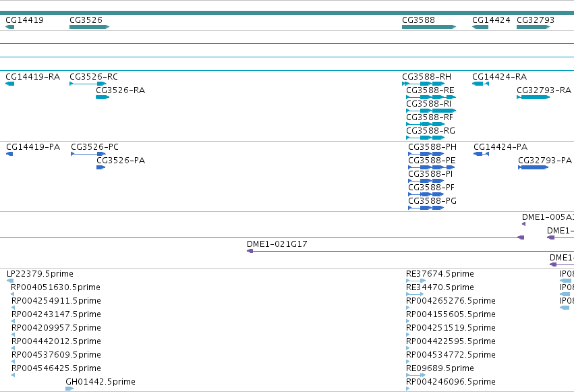Select the CG3526-RC transcript label
The width and height of the screenshot is (574, 392).
pyautogui.click(x=94, y=77)
